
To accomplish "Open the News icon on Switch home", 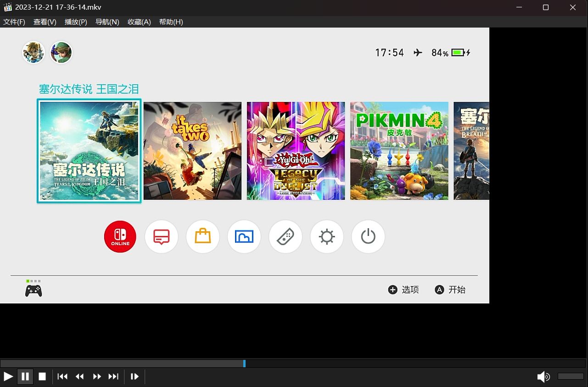I will coord(162,237).
